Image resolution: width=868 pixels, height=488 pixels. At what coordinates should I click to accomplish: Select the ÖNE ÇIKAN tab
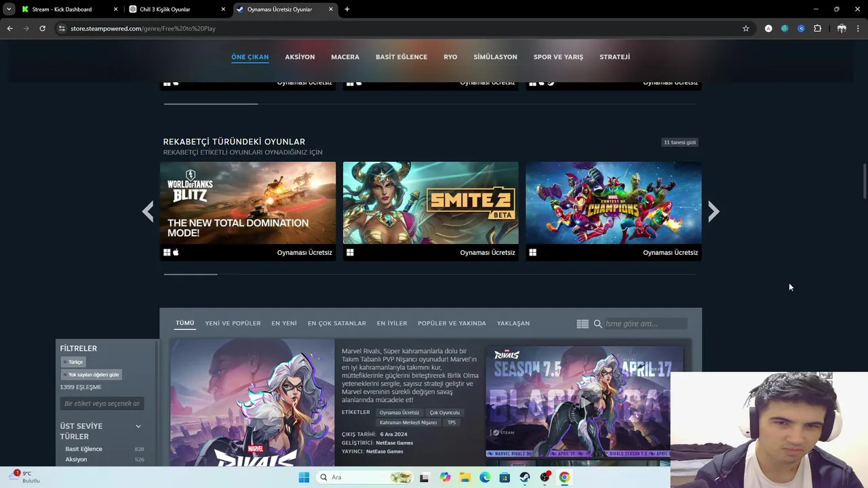[250, 57]
